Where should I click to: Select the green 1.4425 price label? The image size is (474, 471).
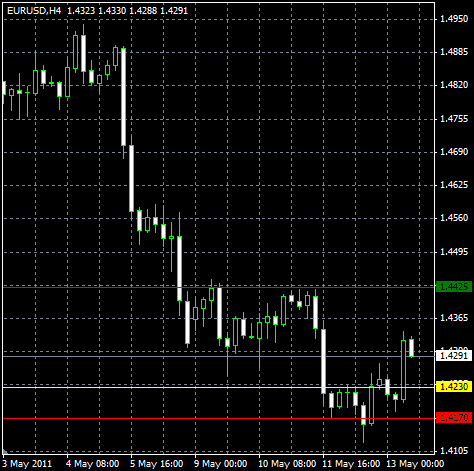(x=454, y=287)
